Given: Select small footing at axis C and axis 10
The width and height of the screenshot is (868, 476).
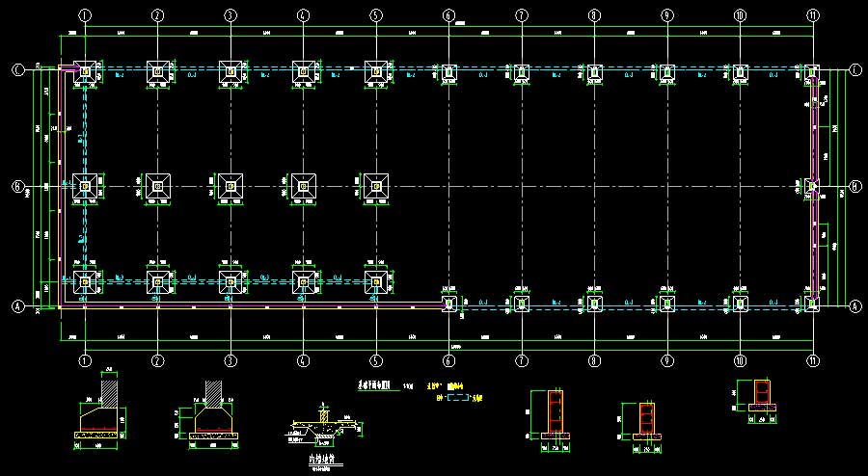Looking at the screenshot, I should click(740, 72).
